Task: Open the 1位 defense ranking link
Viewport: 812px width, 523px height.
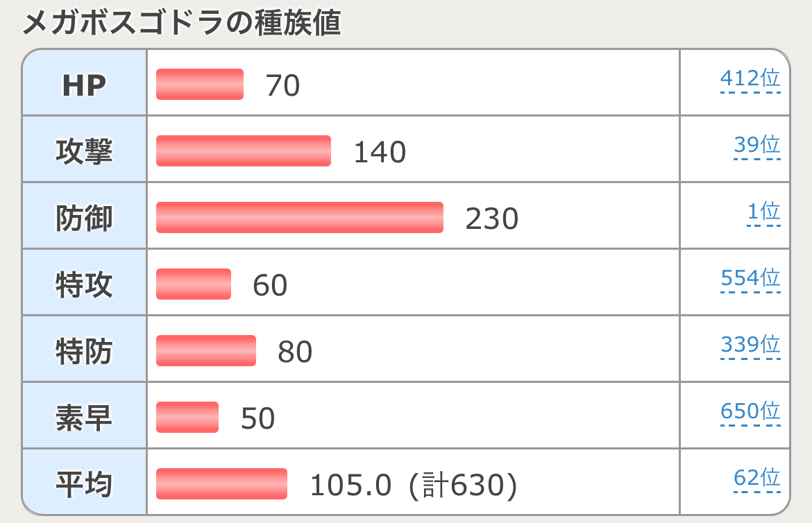Action: (x=763, y=212)
